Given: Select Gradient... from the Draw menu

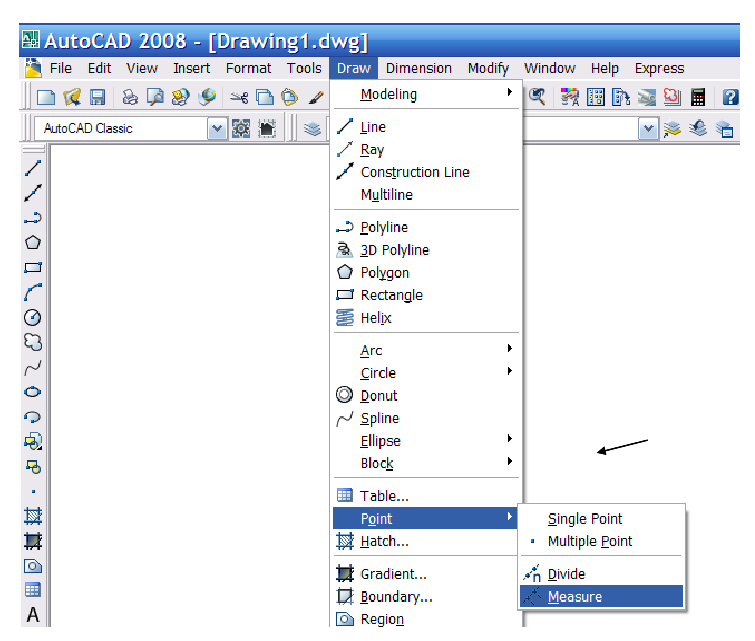Looking at the screenshot, I should point(426,574).
